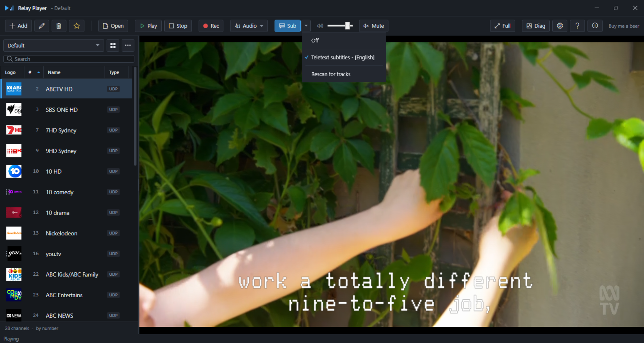Toggle the Sub subtitles button
The height and width of the screenshot is (343, 644).
288,26
